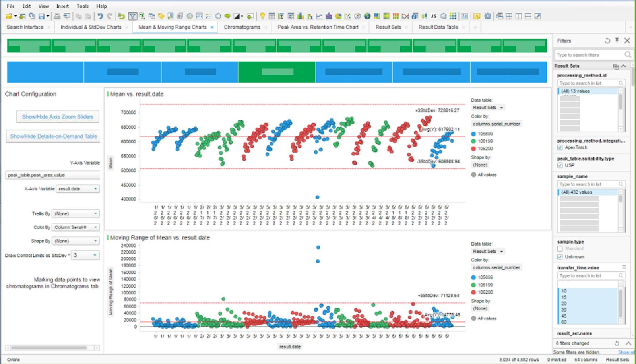
Task: Switch to the Chromatograms tab
Action: (x=243, y=27)
